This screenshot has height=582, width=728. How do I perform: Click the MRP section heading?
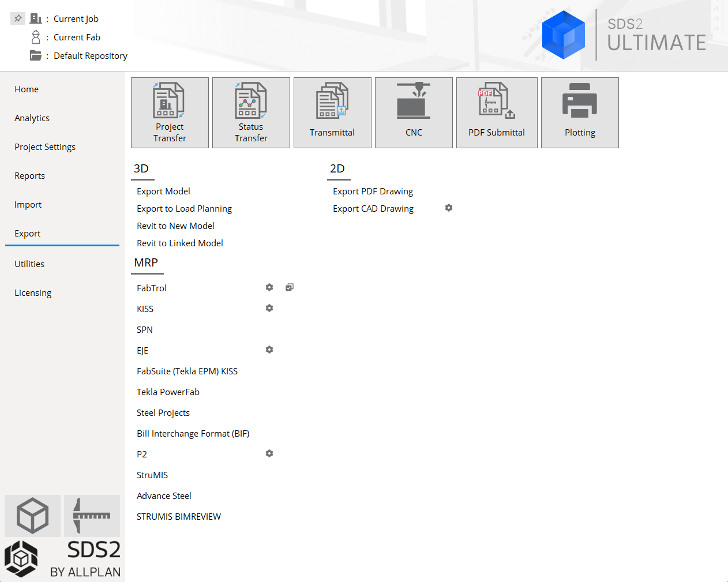[146, 262]
